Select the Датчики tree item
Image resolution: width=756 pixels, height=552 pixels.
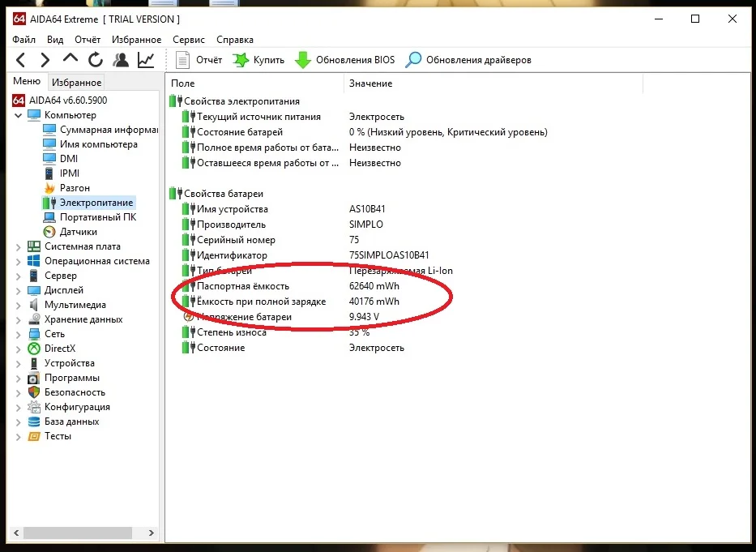(x=70, y=232)
